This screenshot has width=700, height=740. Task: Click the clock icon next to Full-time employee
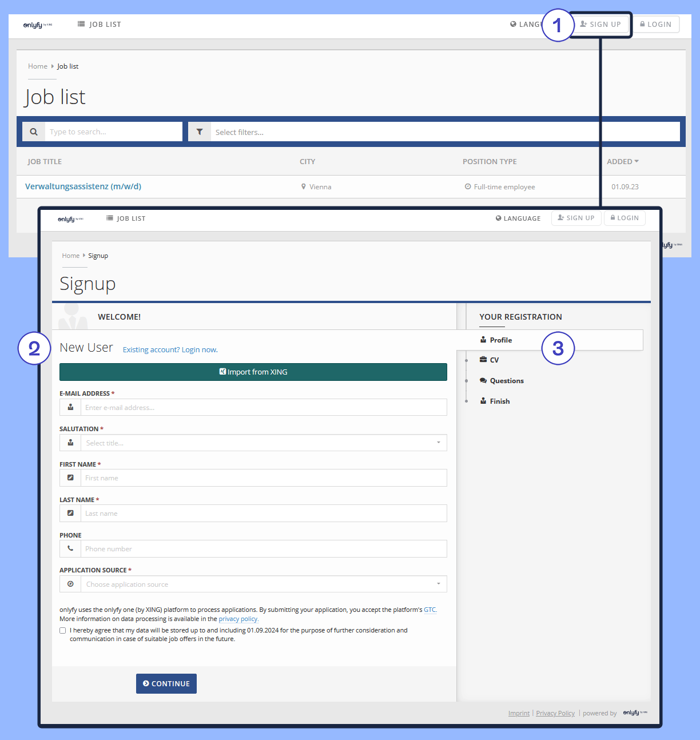point(467,186)
